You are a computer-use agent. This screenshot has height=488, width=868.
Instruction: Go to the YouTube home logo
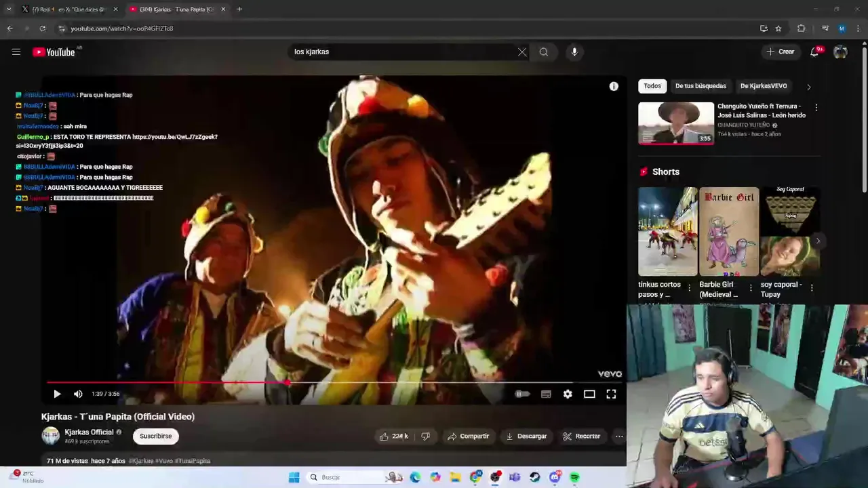(54, 52)
